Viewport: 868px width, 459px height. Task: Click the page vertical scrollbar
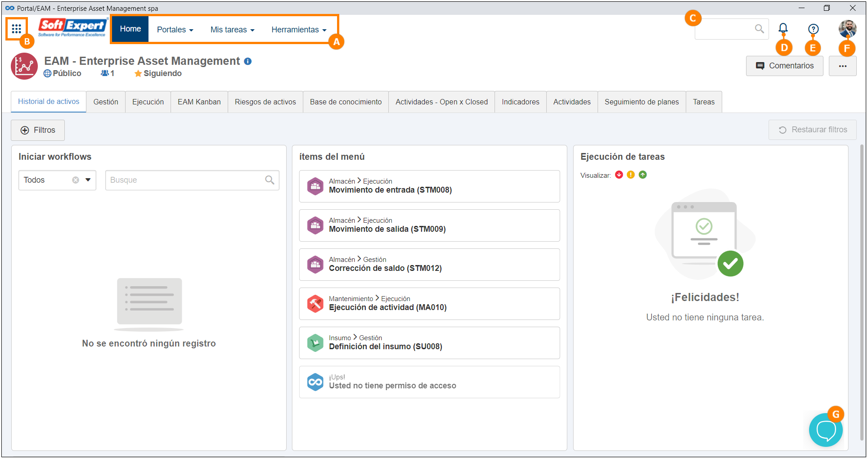point(862,292)
